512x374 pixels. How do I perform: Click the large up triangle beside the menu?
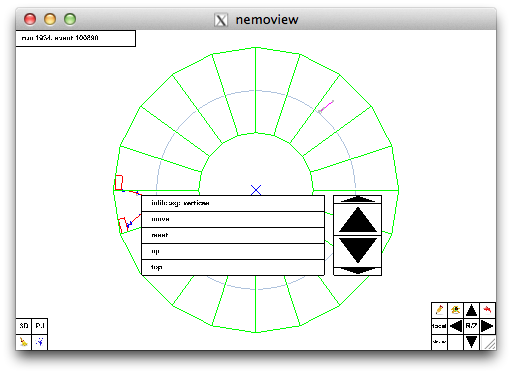(358, 220)
